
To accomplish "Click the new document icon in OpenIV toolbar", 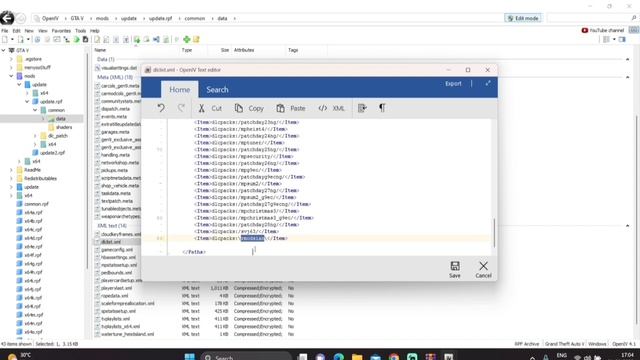I will (5, 39).
